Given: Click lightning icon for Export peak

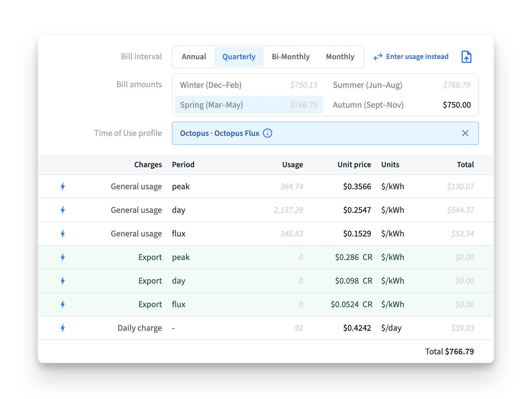Looking at the screenshot, I should pyautogui.click(x=63, y=257).
